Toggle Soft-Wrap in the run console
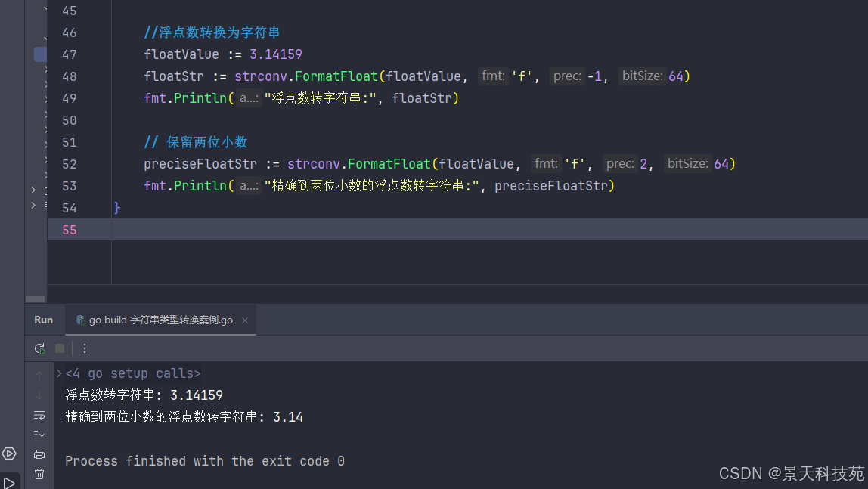This screenshot has height=489, width=868. click(x=39, y=415)
